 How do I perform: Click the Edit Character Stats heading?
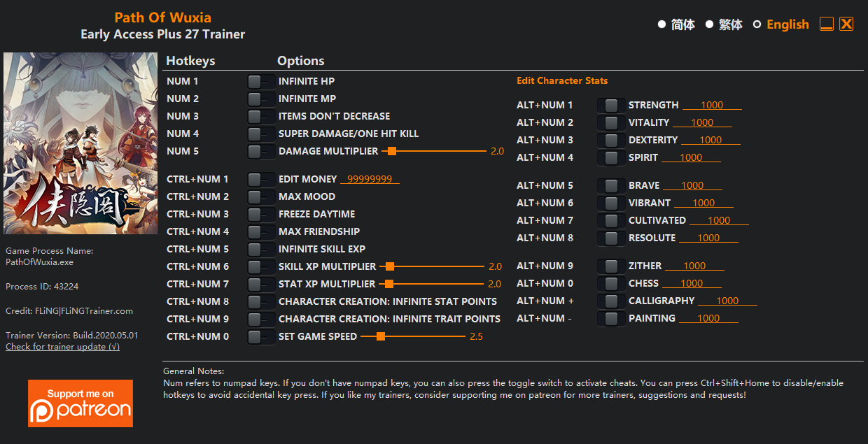tap(562, 80)
